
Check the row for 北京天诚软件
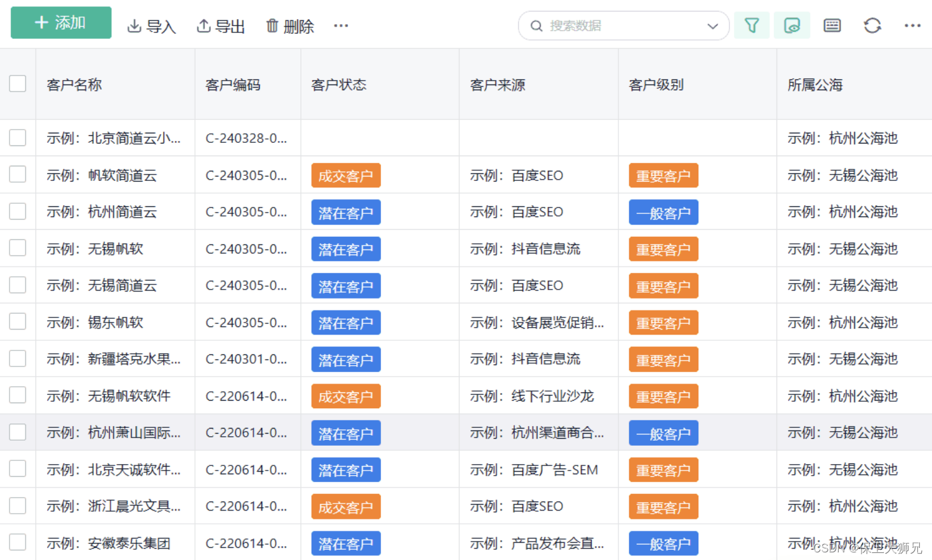[18, 469]
